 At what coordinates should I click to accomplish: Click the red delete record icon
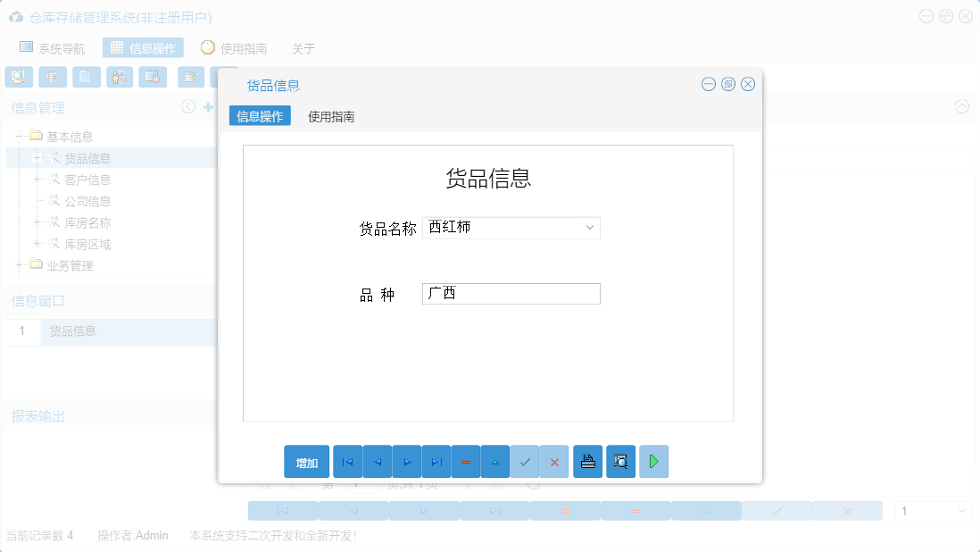[465, 461]
